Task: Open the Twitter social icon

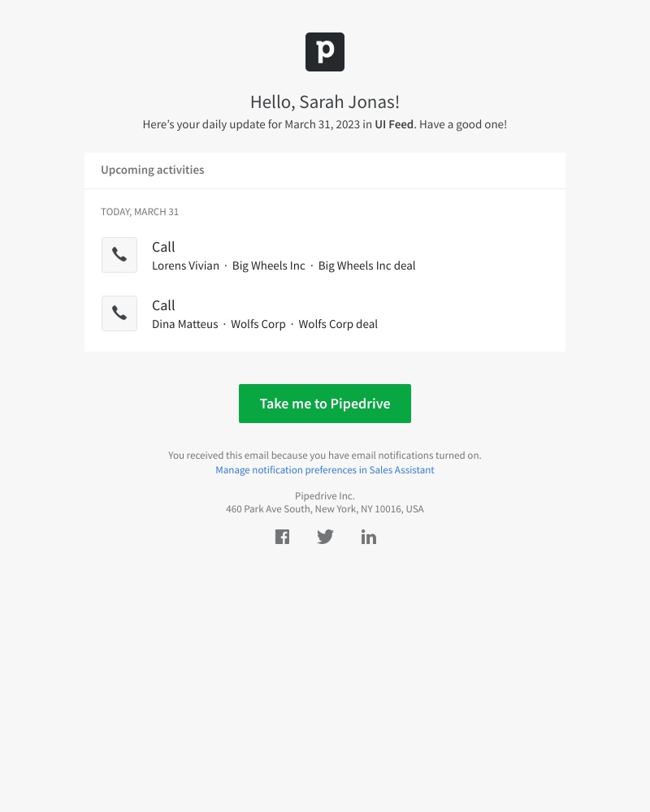Action: click(x=325, y=537)
